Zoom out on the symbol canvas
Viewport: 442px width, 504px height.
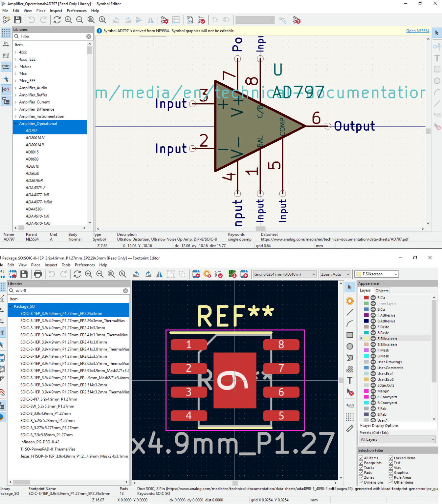[x=80, y=20]
